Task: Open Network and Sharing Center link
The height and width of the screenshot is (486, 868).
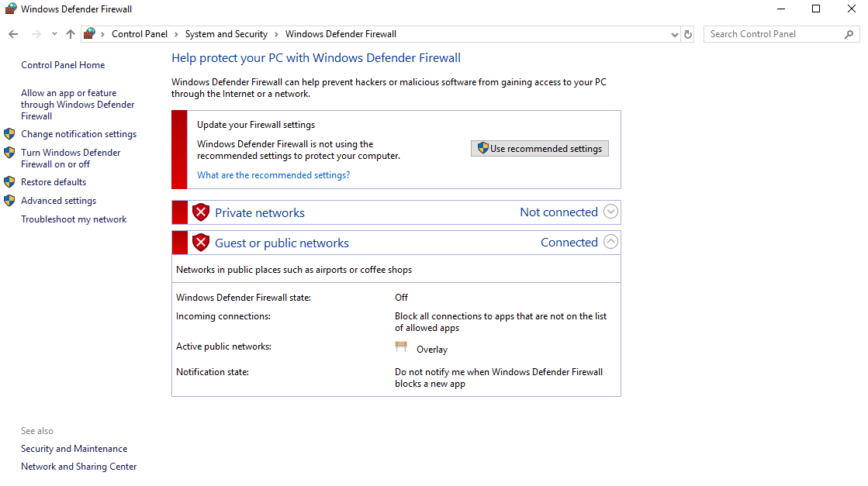Action: tap(78, 467)
